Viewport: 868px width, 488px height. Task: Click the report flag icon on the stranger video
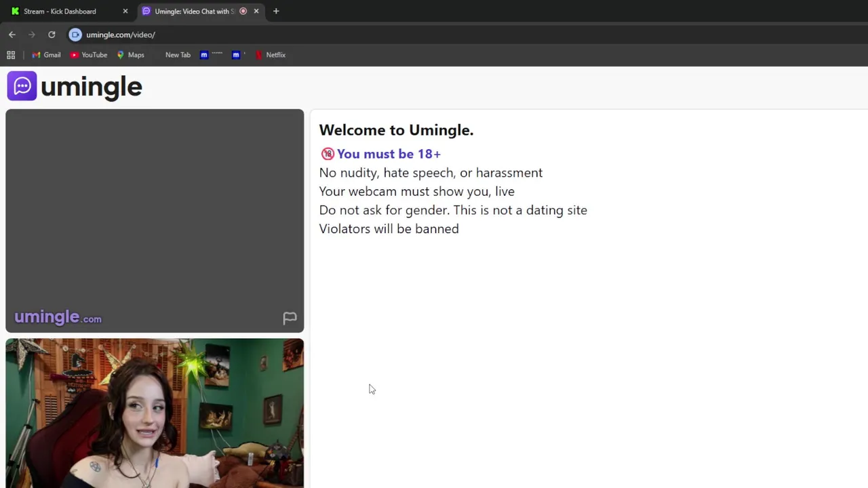(290, 318)
